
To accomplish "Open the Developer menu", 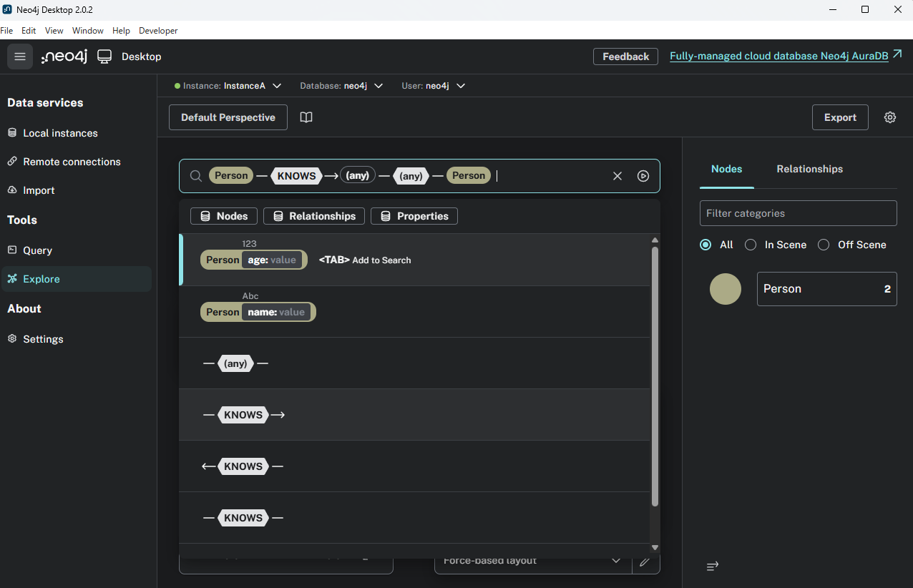I will [x=158, y=31].
